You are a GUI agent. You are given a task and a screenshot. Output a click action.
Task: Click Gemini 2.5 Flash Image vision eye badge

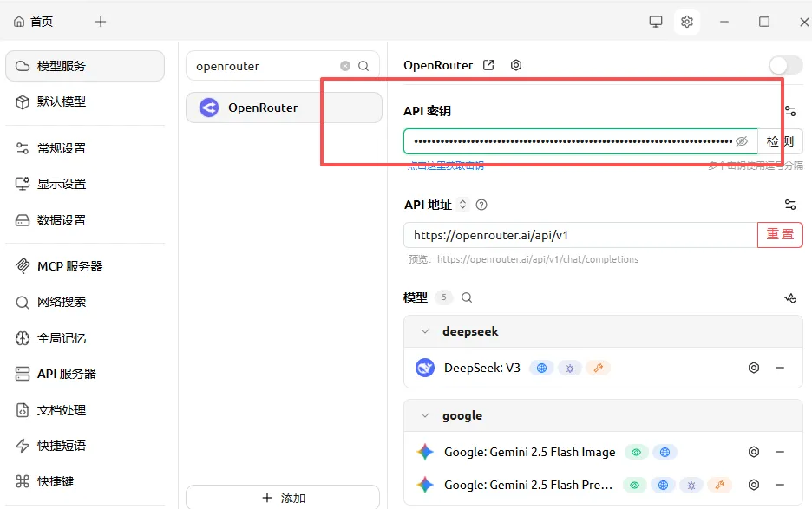[637, 452]
